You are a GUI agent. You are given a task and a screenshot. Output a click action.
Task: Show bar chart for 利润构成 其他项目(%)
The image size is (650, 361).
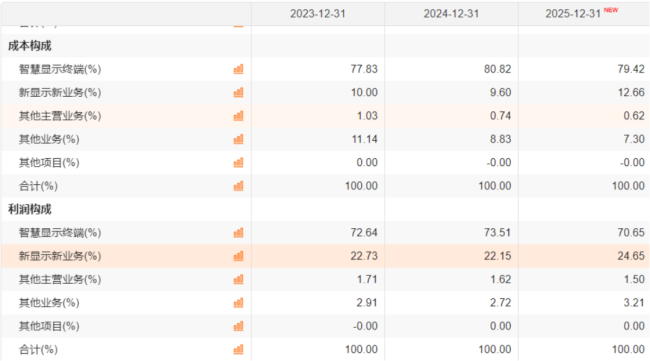pos(238,326)
